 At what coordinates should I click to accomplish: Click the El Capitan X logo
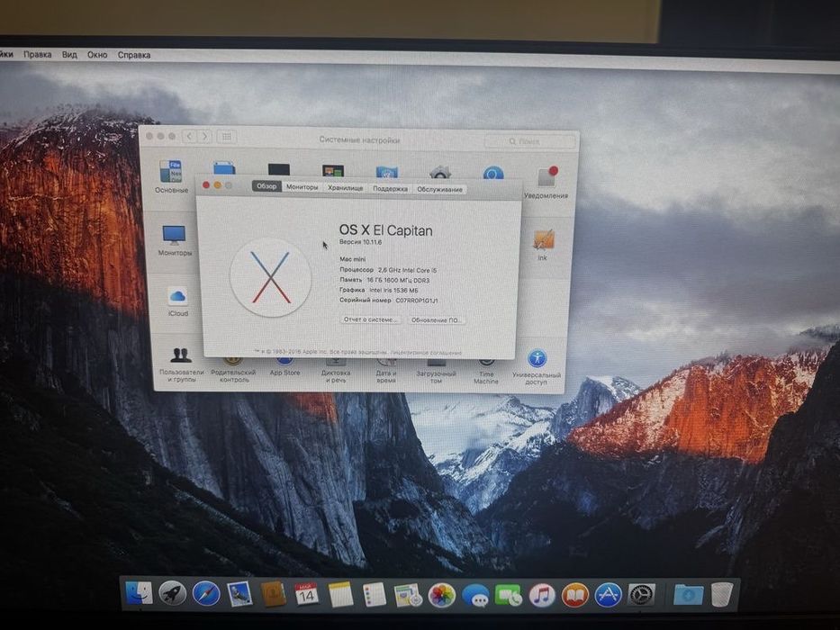click(x=270, y=277)
